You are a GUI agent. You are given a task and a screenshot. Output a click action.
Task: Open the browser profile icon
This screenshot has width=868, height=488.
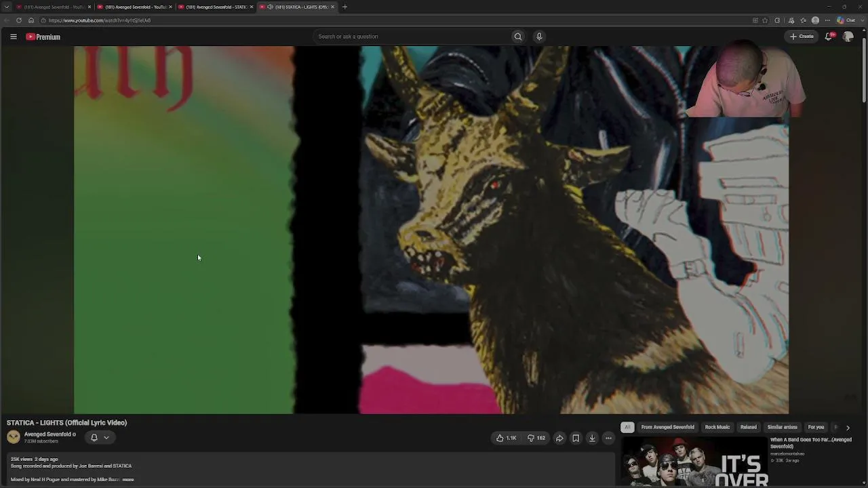coord(816,20)
